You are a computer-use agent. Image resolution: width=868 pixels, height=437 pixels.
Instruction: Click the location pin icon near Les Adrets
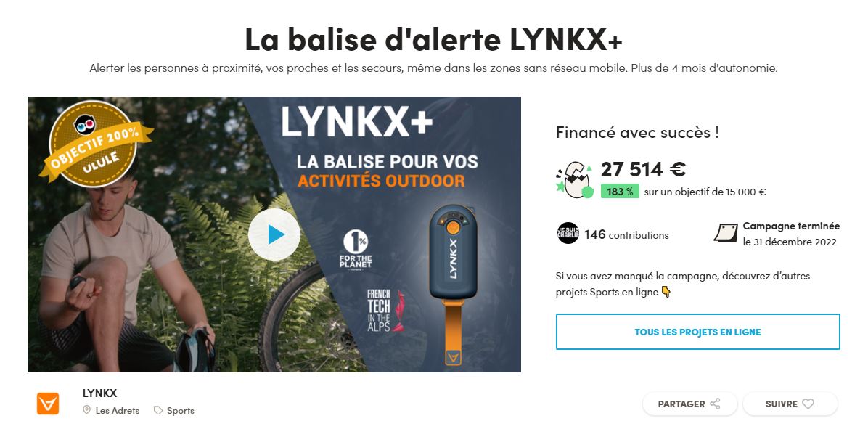pos(86,410)
